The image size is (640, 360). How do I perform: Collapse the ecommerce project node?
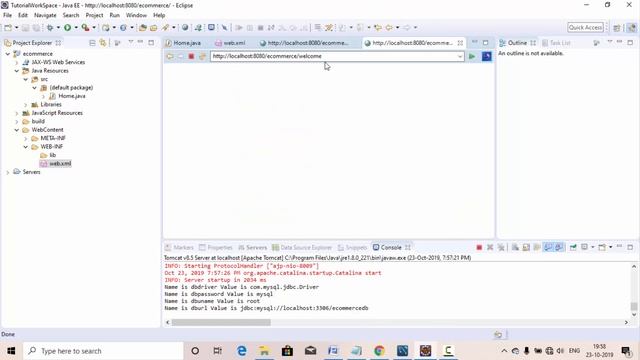8,54
